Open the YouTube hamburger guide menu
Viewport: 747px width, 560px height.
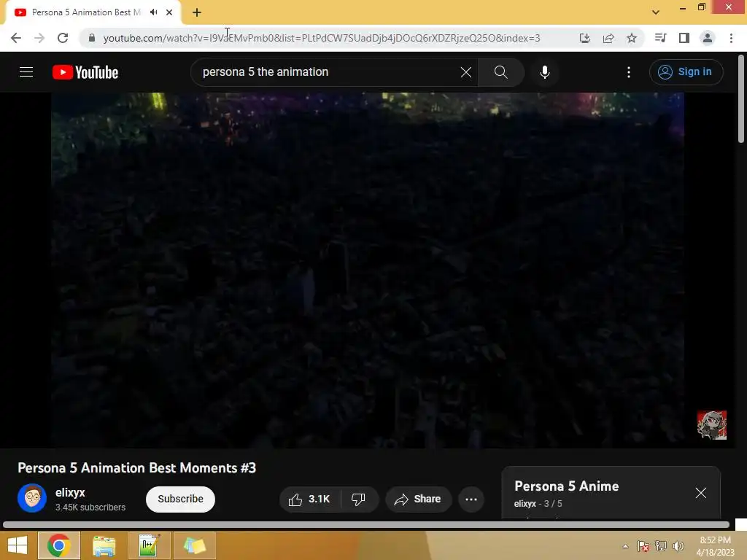point(26,72)
